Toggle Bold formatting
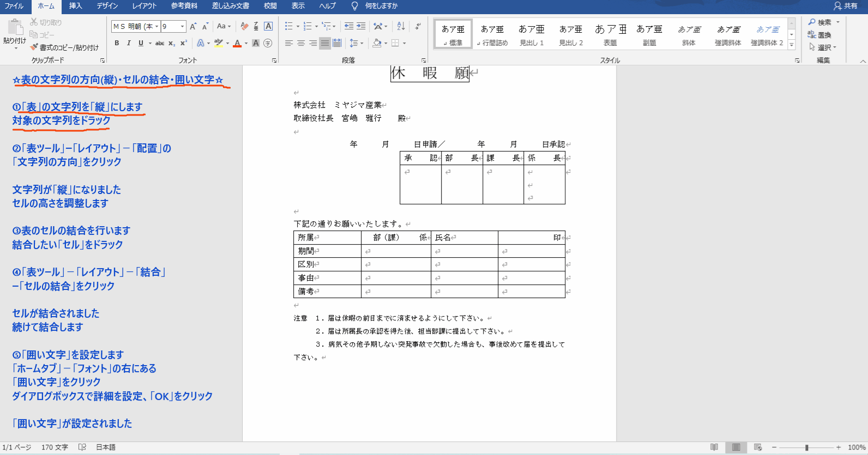The image size is (868, 455). click(117, 43)
